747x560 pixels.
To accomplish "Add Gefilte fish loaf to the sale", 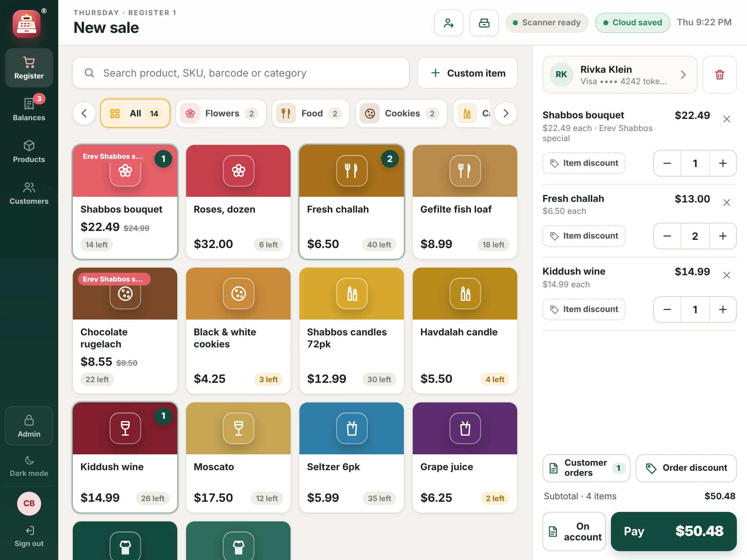I will coord(465,202).
